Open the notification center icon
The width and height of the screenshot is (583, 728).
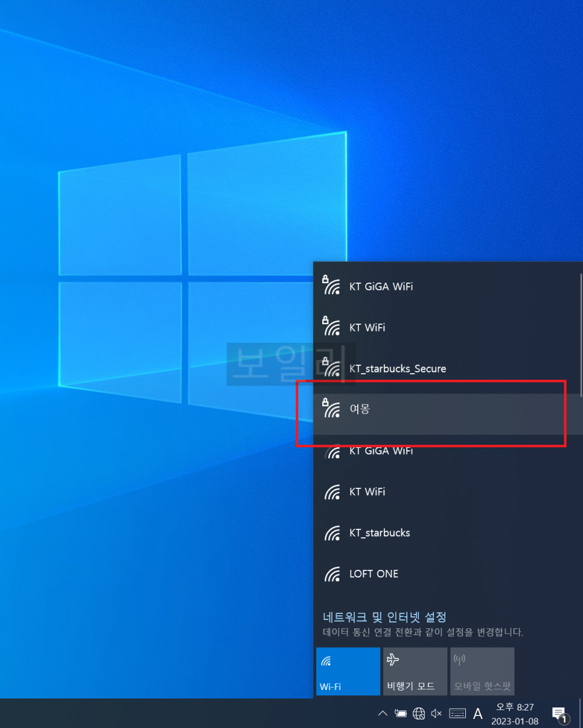(x=559, y=715)
